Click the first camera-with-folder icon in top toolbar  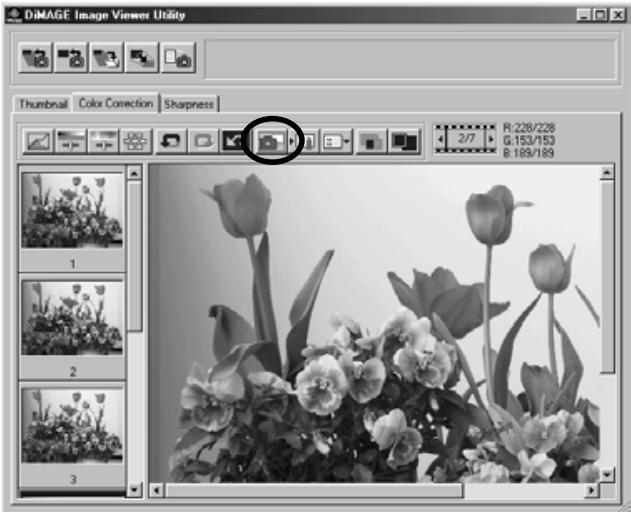(x=35, y=58)
